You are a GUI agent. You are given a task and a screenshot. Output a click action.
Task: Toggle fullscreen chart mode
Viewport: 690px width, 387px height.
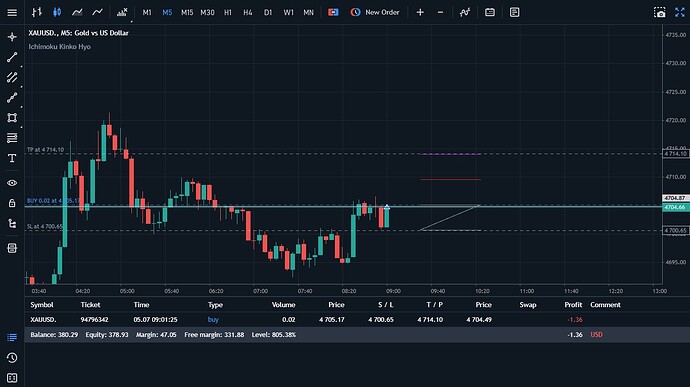(x=680, y=12)
